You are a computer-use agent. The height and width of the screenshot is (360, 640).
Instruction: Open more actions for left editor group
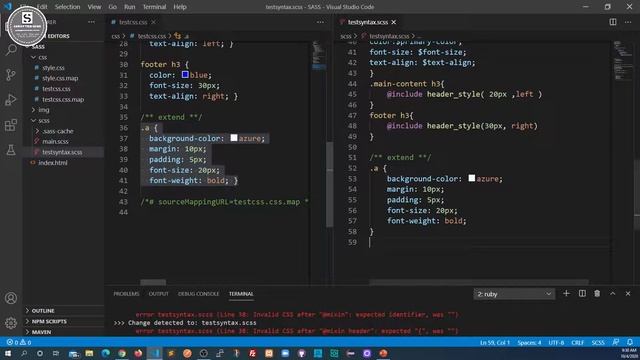point(320,22)
